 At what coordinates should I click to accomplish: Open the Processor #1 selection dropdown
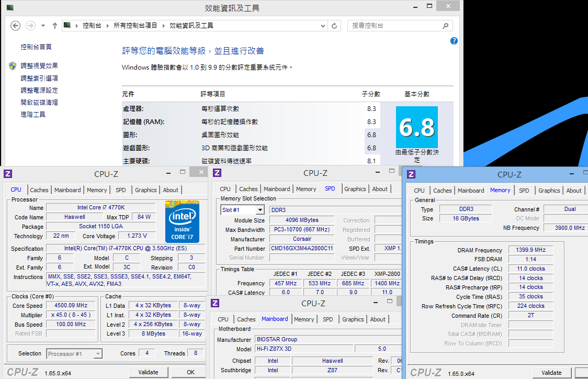pyautogui.click(x=97, y=354)
